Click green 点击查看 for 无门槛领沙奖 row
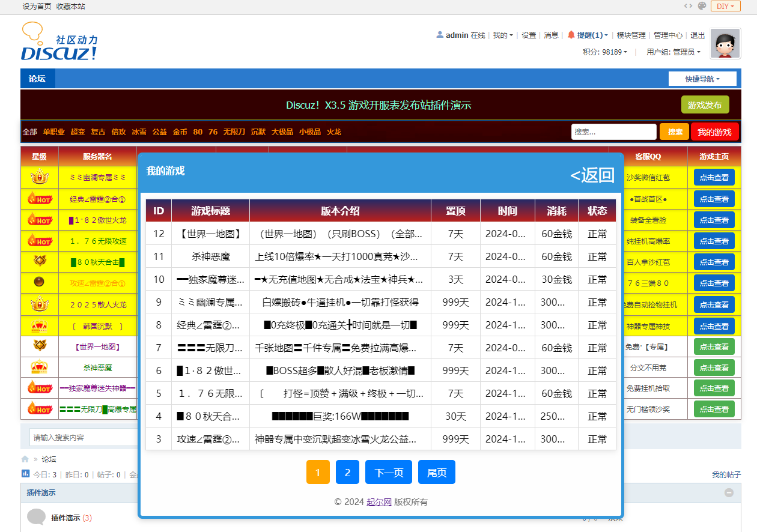757x532 pixels. [x=714, y=409]
